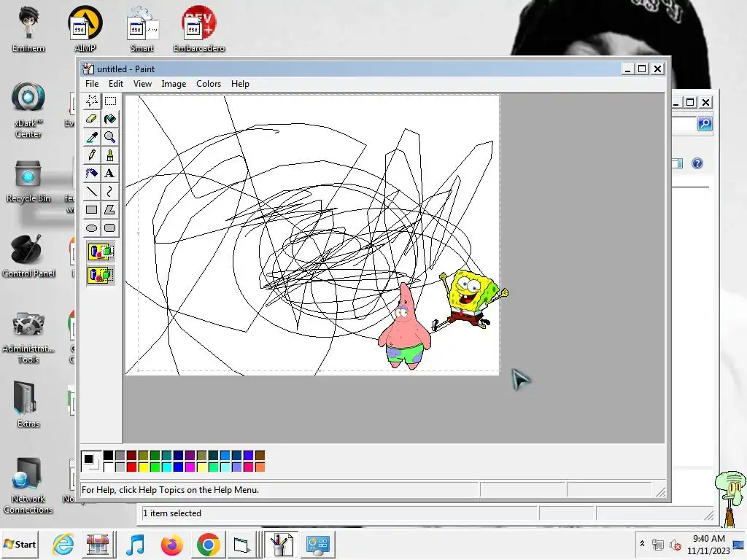Choose the Ellipse shape tool
747x560 pixels.
(92, 228)
